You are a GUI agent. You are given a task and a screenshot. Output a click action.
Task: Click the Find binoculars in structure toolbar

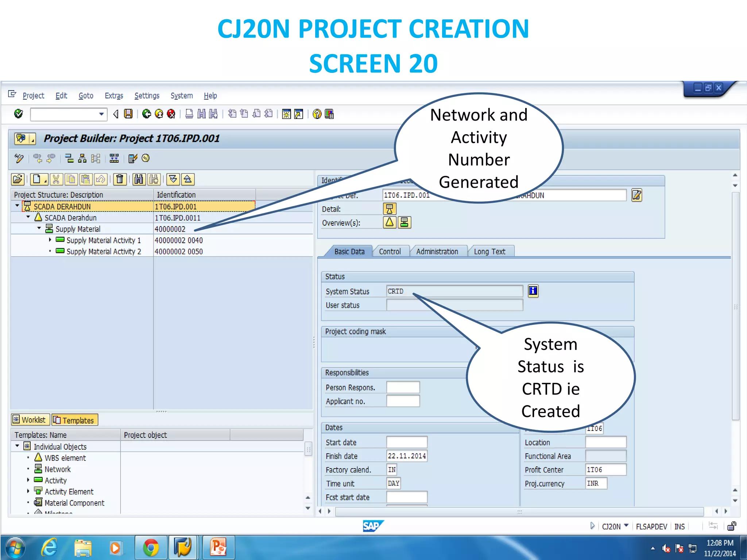coord(139,179)
